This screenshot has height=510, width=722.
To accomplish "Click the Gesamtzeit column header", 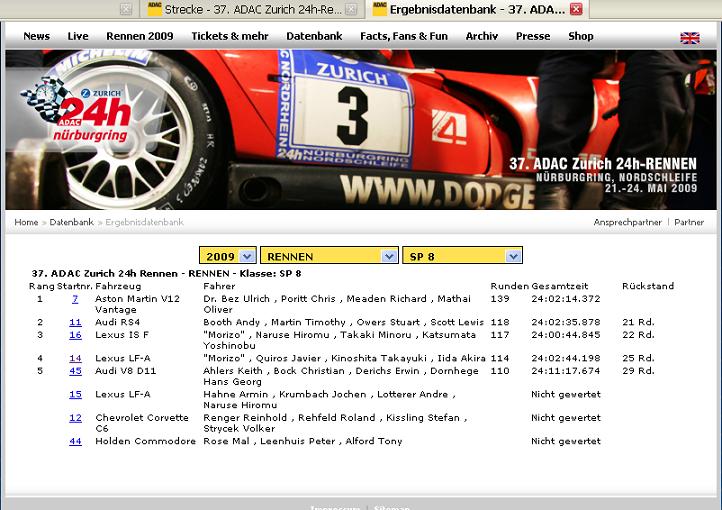I will [559, 286].
